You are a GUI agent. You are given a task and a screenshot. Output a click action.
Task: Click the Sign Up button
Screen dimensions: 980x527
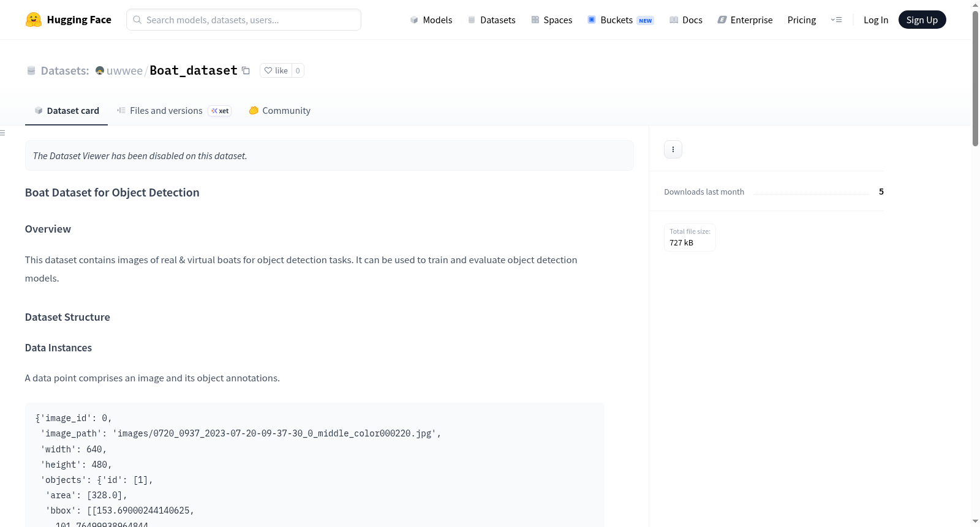point(922,20)
